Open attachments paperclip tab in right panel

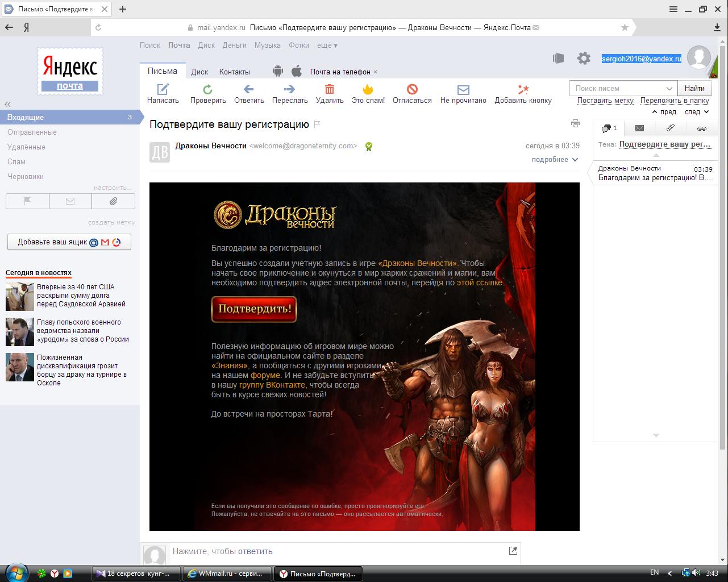(x=671, y=128)
